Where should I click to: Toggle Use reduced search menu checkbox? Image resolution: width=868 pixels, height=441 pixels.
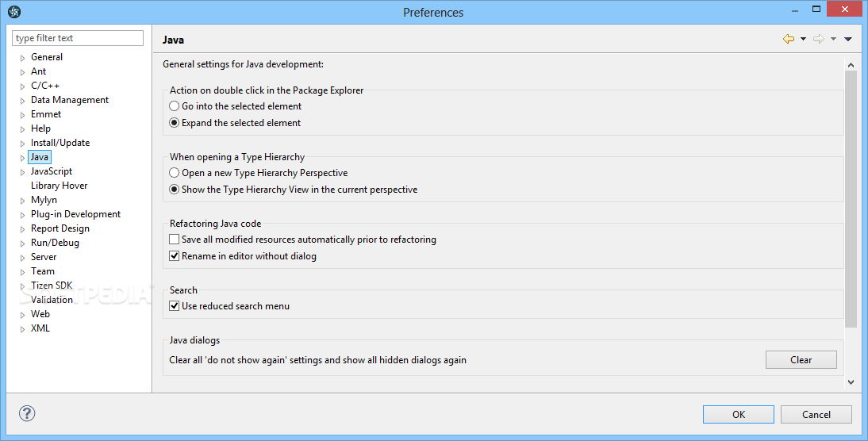tap(229, 306)
